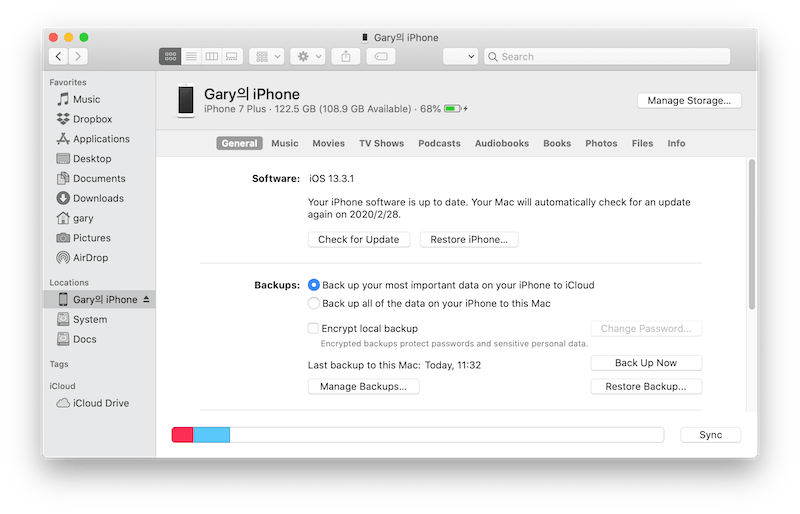Click the Tags section heading in sidebar
800x514 pixels.
(x=59, y=364)
